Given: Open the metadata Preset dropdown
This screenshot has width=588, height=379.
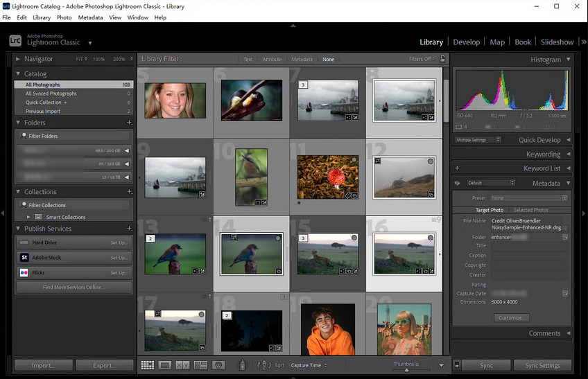Looking at the screenshot, I should coord(529,198).
